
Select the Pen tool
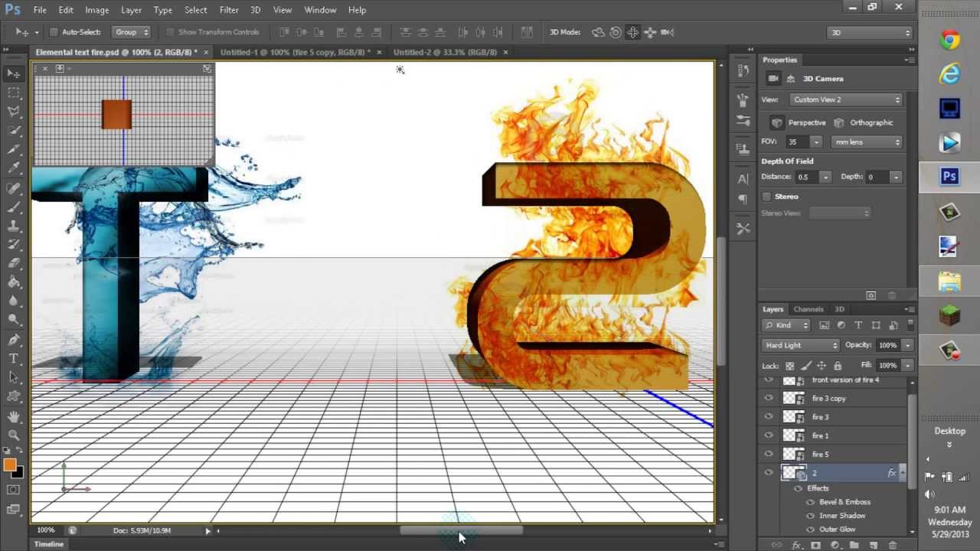click(14, 340)
